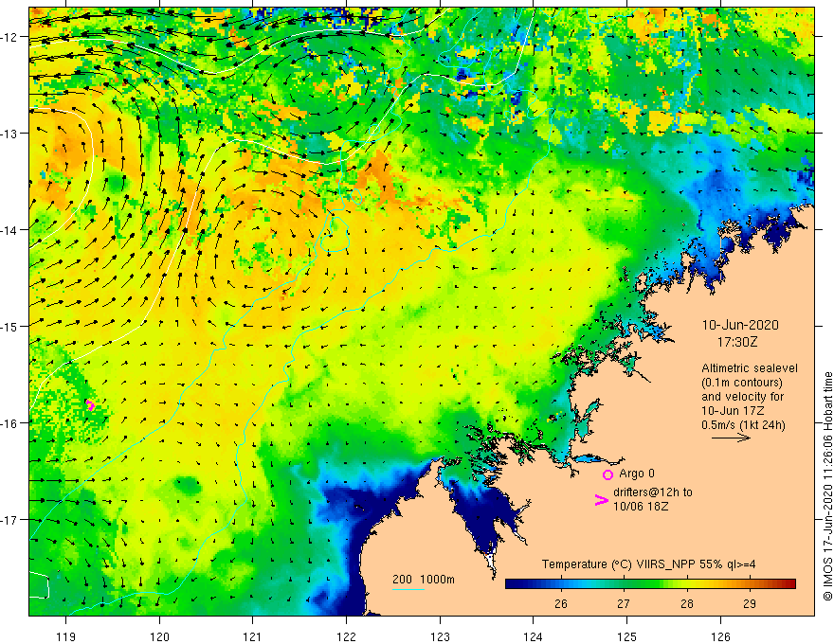Viewport: 834px width, 644px height.
Task: Click the '10/06 18Z' text
Action: point(641,507)
